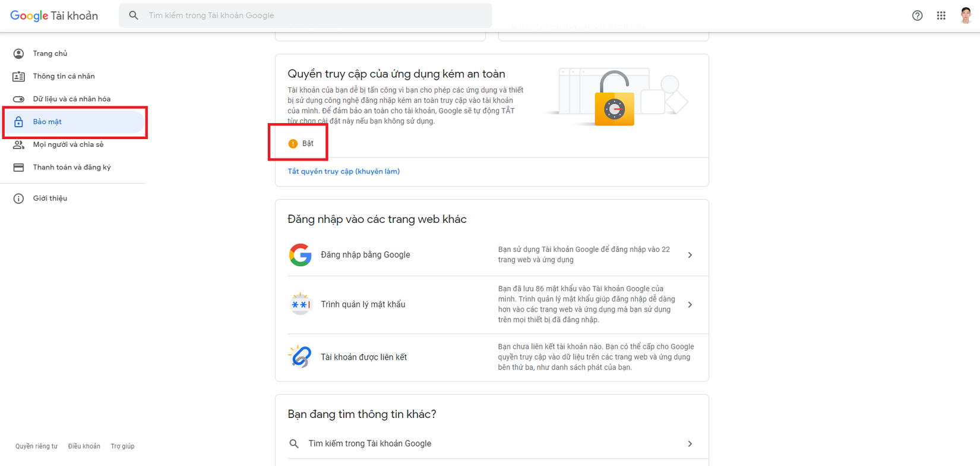Click the help question mark icon
This screenshot has height=466, width=980.
pos(917,15)
